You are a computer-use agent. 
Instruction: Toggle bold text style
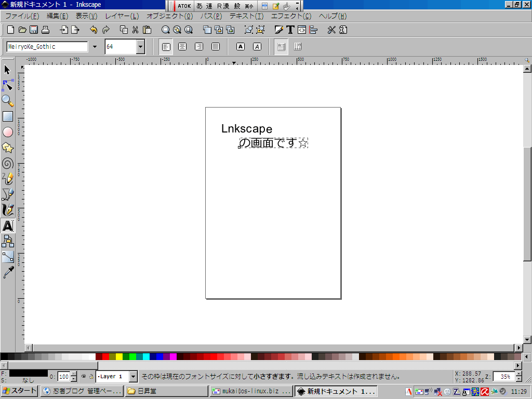(x=240, y=47)
